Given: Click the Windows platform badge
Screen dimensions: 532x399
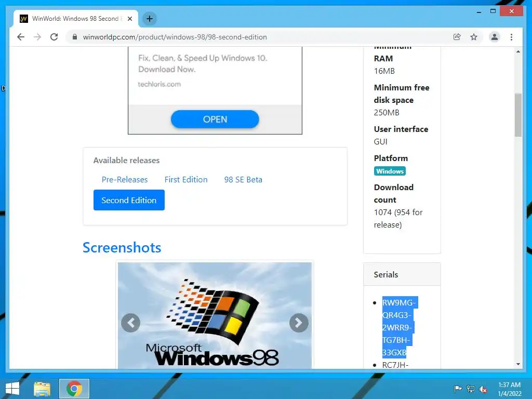Looking at the screenshot, I should [x=390, y=171].
